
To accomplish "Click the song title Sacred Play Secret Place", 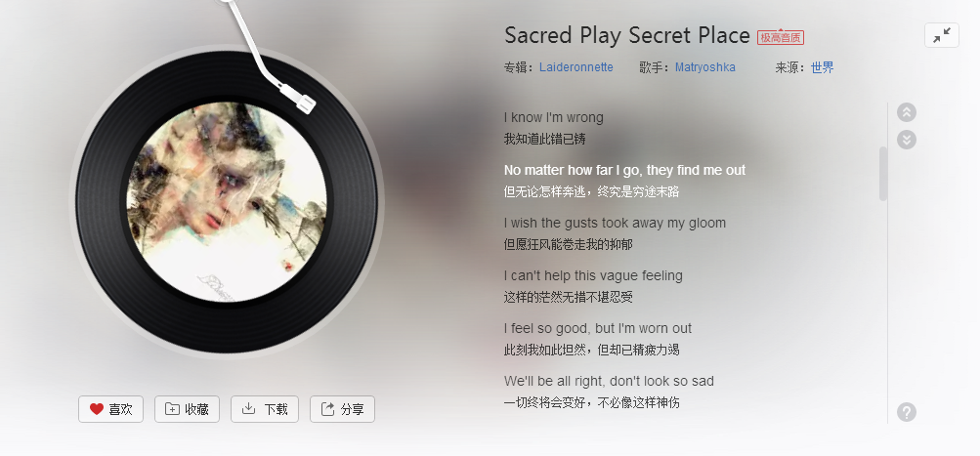I will click(x=627, y=35).
